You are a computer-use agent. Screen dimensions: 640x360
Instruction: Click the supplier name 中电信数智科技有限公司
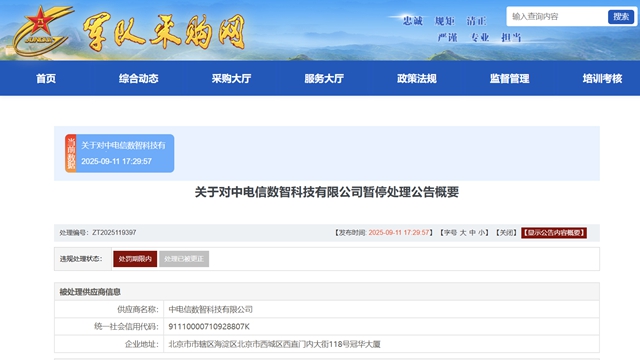(211, 309)
